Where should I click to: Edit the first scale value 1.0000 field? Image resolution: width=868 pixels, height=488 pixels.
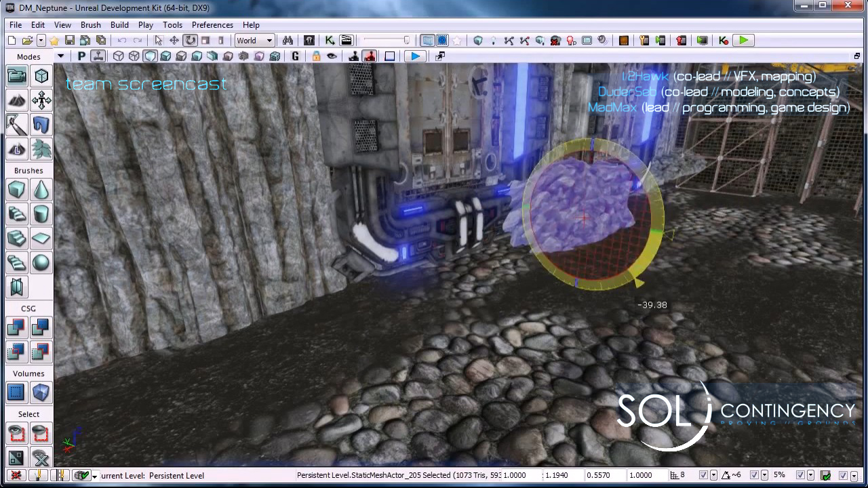click(521, 475)
